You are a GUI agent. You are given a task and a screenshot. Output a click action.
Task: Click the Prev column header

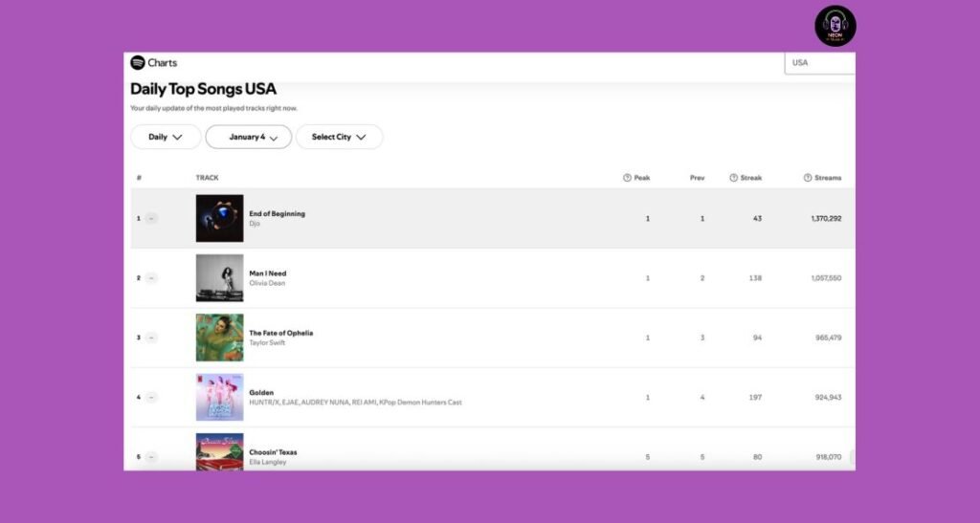pos(697,178)
